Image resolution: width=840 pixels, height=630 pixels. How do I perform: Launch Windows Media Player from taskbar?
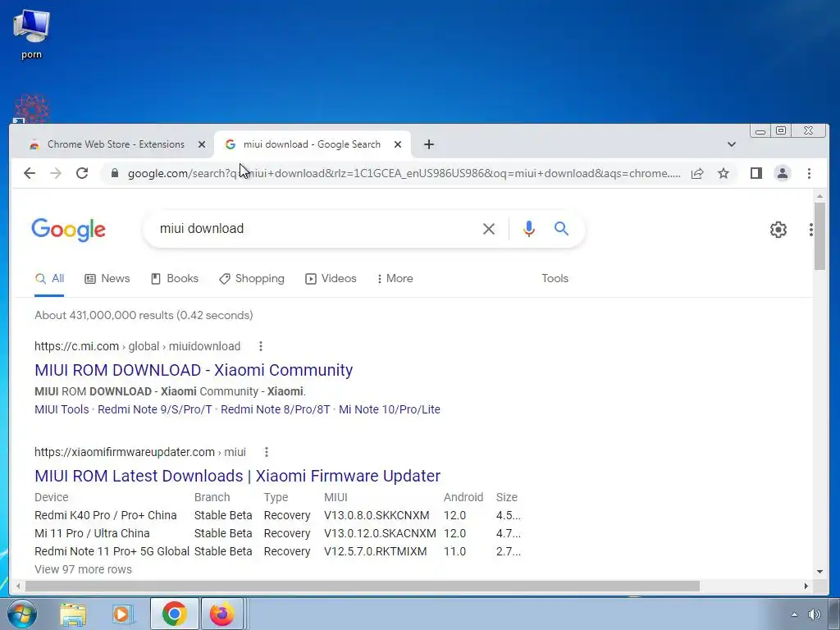[123, 614]
